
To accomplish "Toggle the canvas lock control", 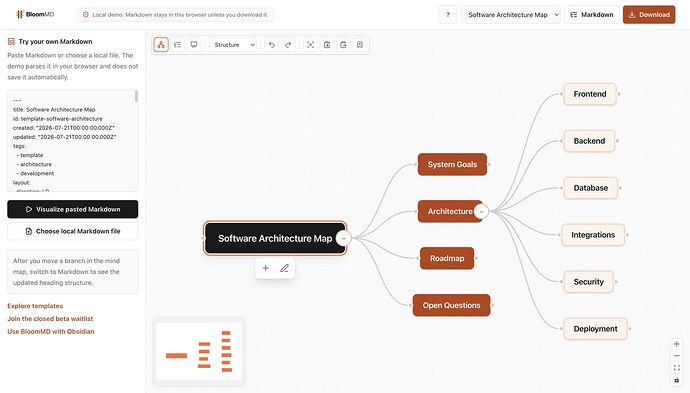I will point(677,380).
